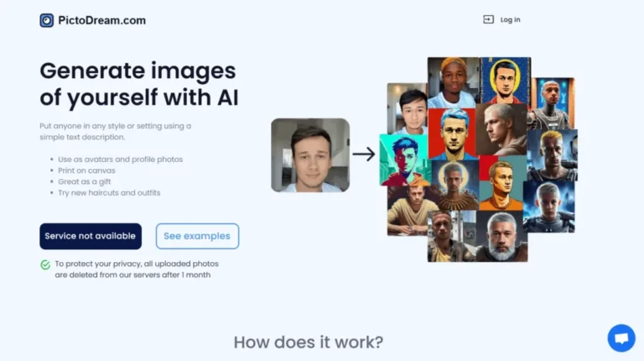This screenshot has width=644, height=361.
Task: Click the PictoDream.com site name
Action: coord(101,20)
